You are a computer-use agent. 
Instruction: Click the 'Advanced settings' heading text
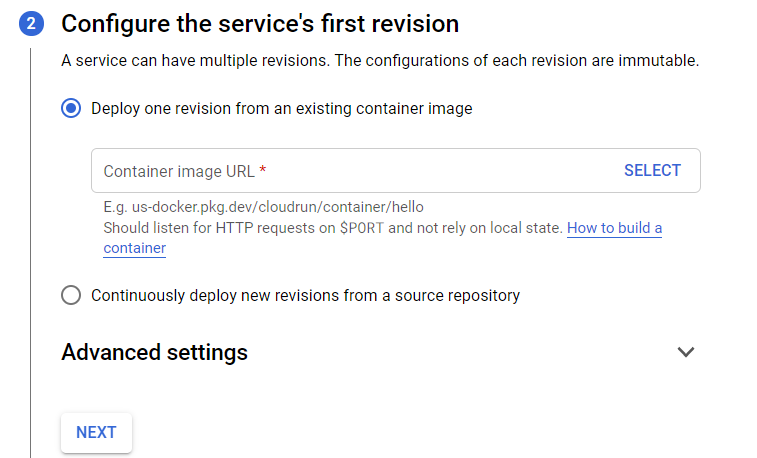[154, 352]
